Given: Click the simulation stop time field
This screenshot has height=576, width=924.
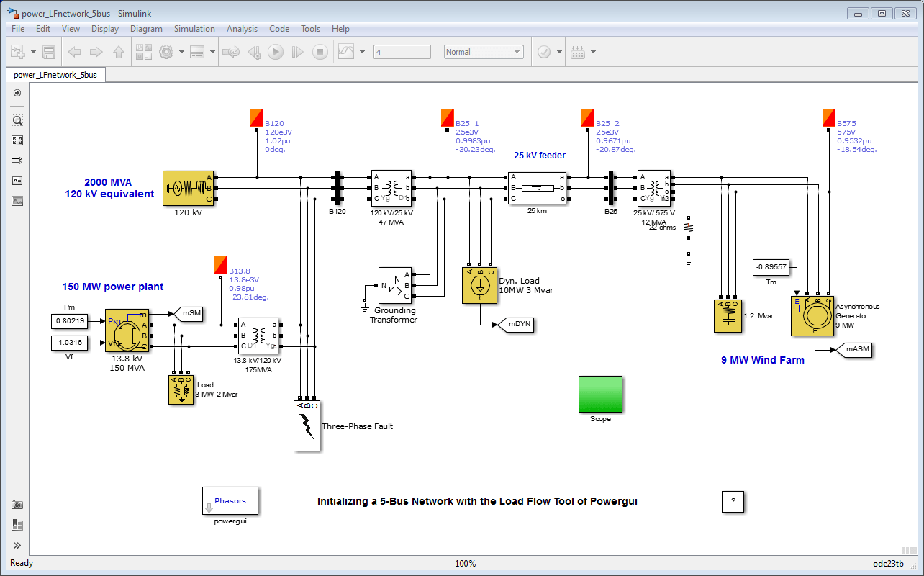Looking at the screenshot, I should click(402, 52).
